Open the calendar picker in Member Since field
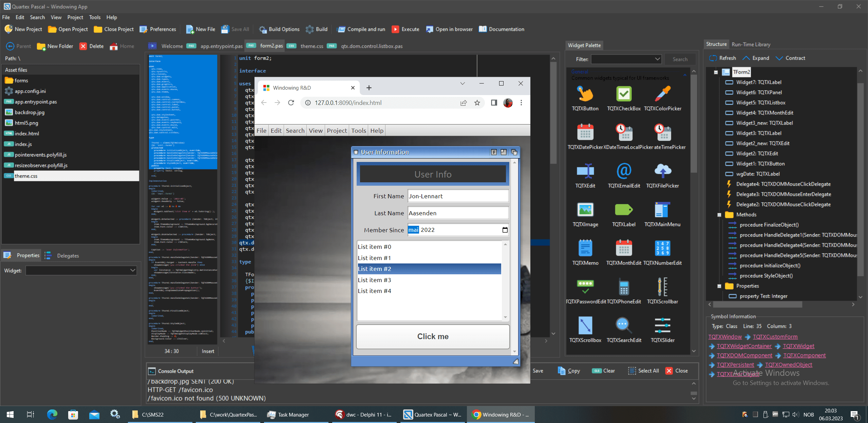The height and width of the screenshot is (423, 868). click(x=505, y=230)
